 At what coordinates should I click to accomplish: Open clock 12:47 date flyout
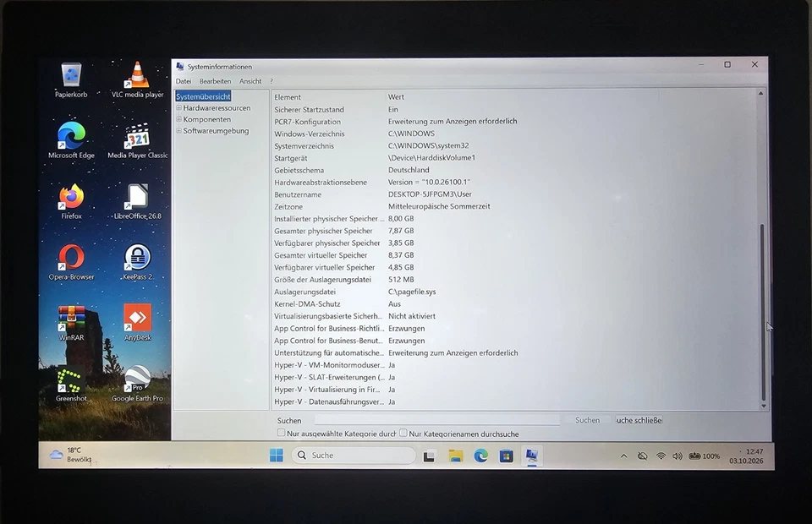(746, 456)
